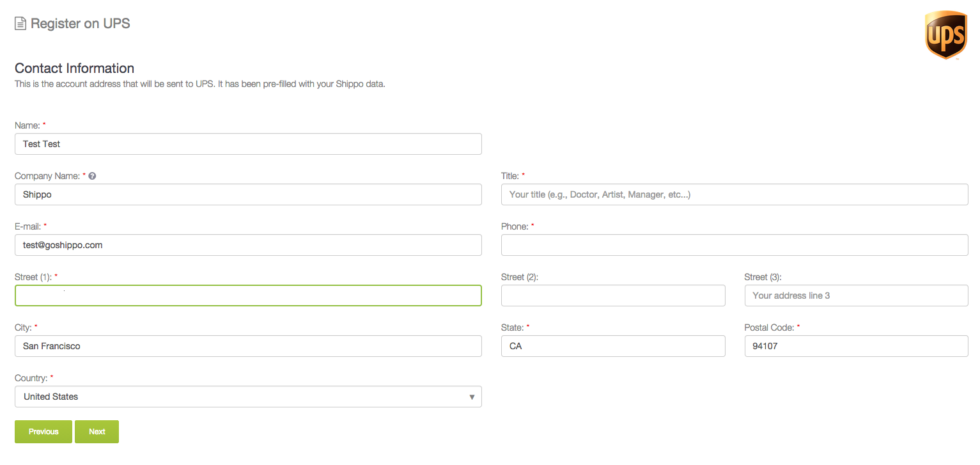This screenshot has width=980, height=465.
Task: Click the Phone: field label
Action: point(515,226)
